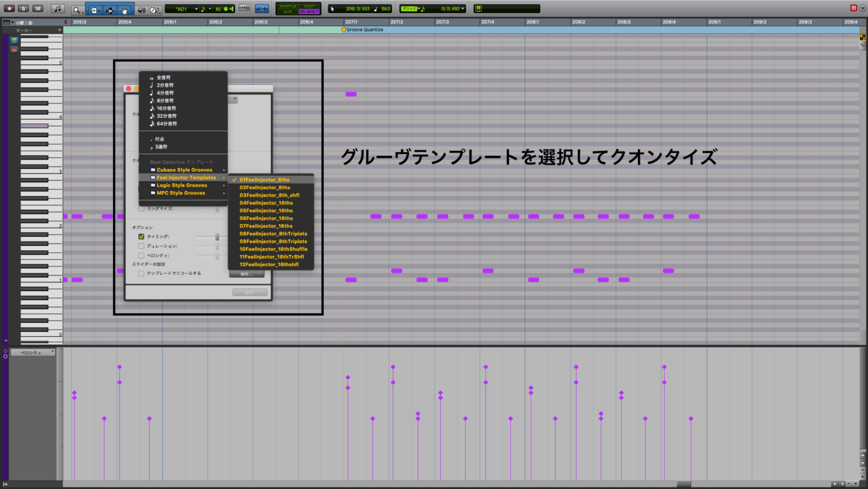Select 12FeelInjector_16thshfl template
This screenshot has width=868, height=489.
tap(271, 264)
